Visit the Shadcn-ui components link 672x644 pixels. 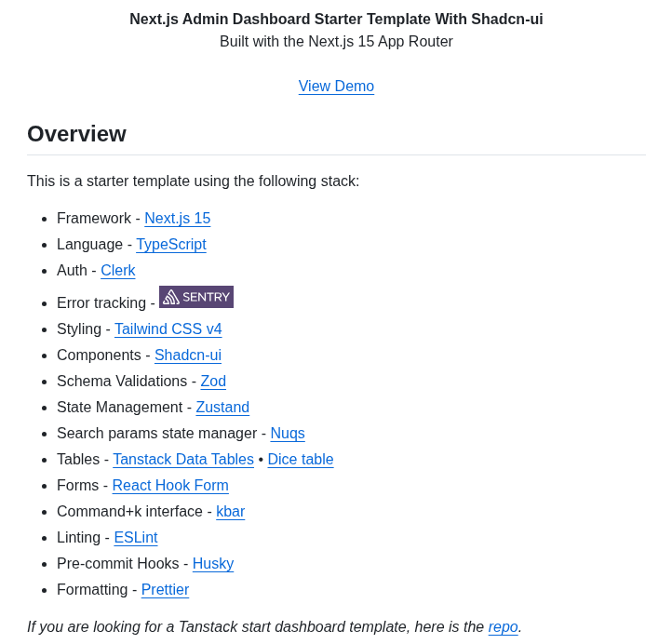coord(188,356)
